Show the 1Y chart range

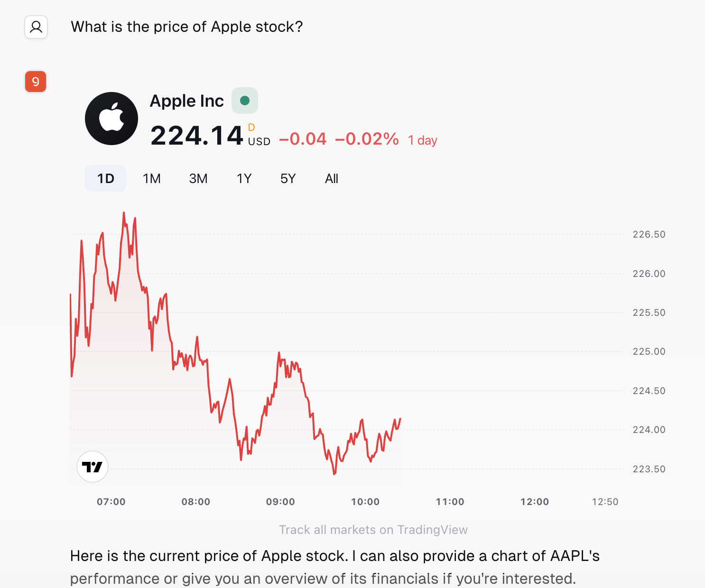point(244,178)
